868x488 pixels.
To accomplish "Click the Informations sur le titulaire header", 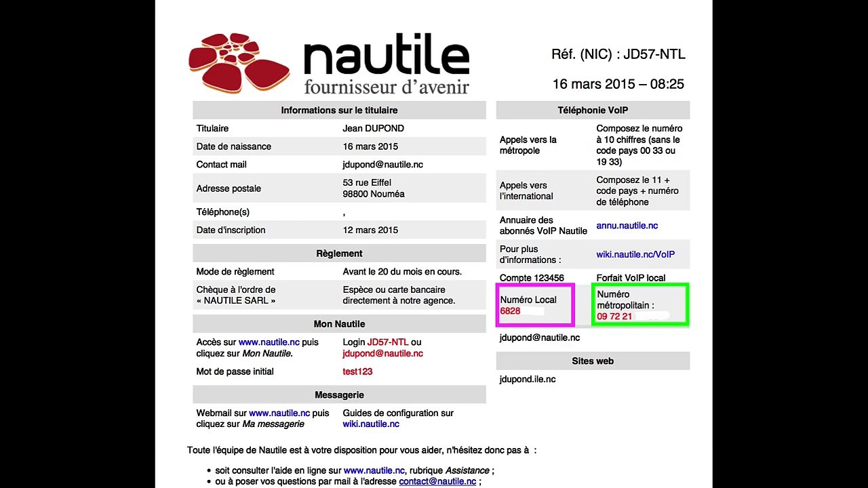I will tap(339, 110).
